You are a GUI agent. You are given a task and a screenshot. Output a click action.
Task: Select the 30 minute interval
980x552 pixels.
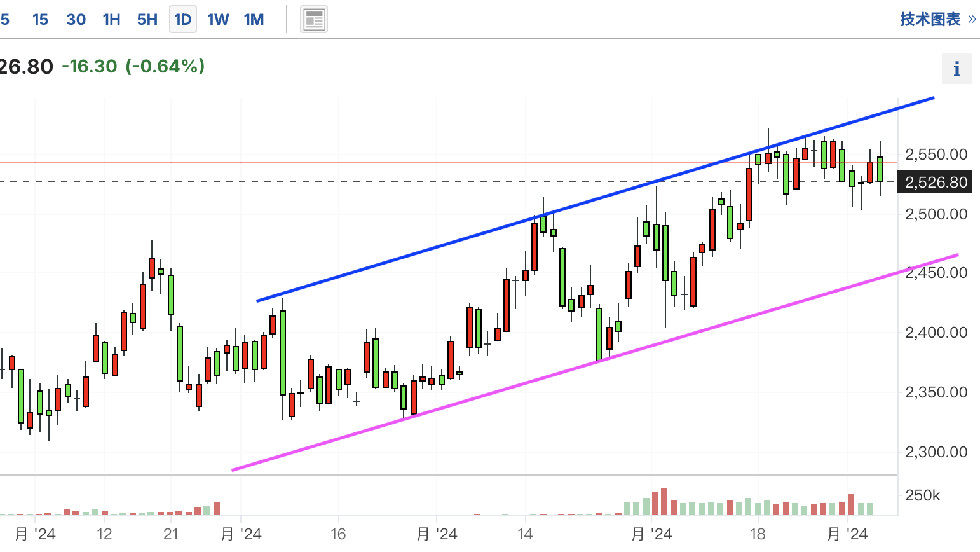tap(76, 20)
